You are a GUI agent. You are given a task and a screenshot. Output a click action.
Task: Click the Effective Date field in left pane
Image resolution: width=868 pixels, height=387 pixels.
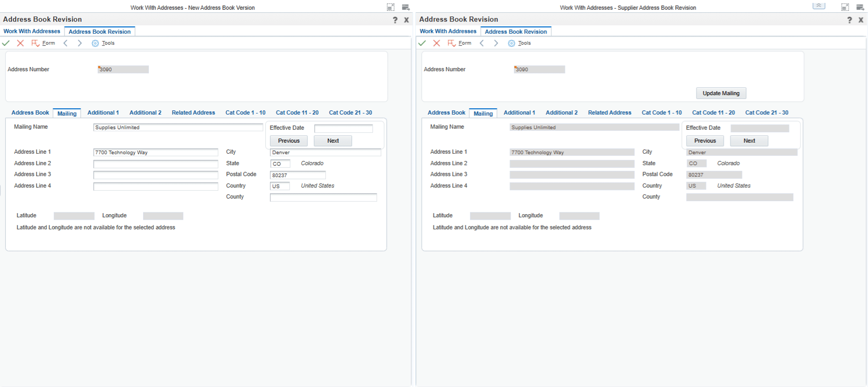343,128
